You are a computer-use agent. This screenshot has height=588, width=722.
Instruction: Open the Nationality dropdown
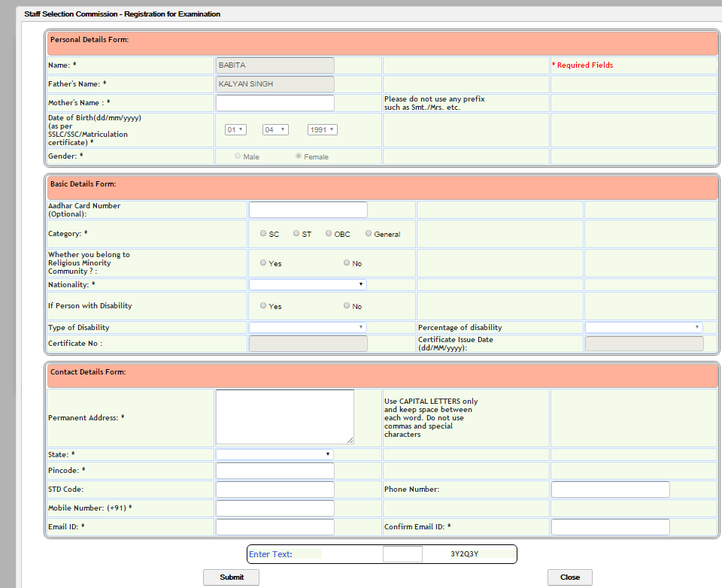tap(308, 284)
